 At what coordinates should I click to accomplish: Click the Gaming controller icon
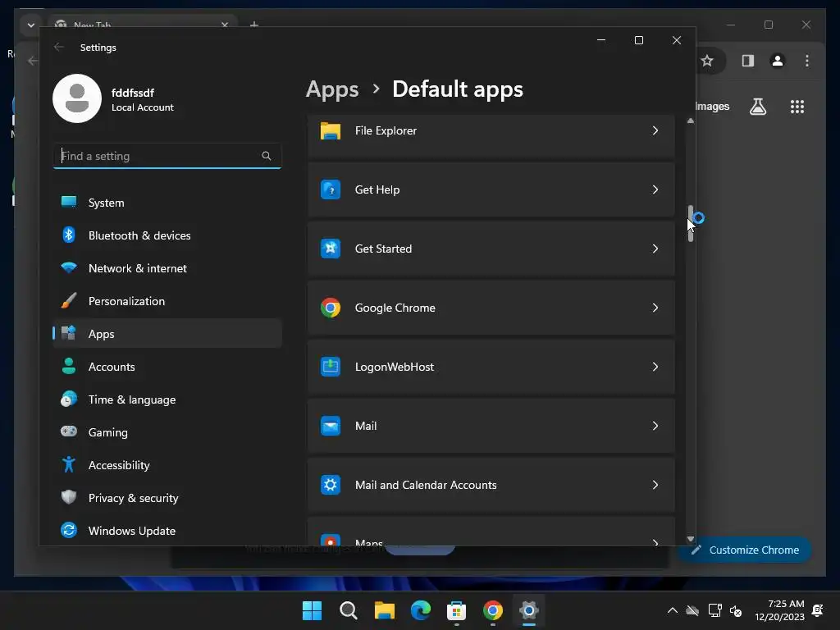[69, 431]
